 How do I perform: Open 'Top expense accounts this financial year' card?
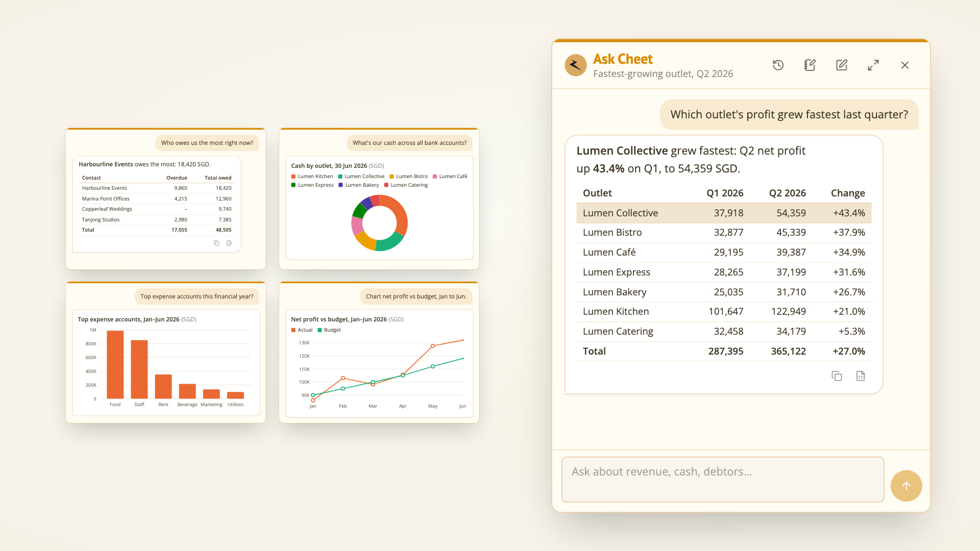[x=166, y=353]
